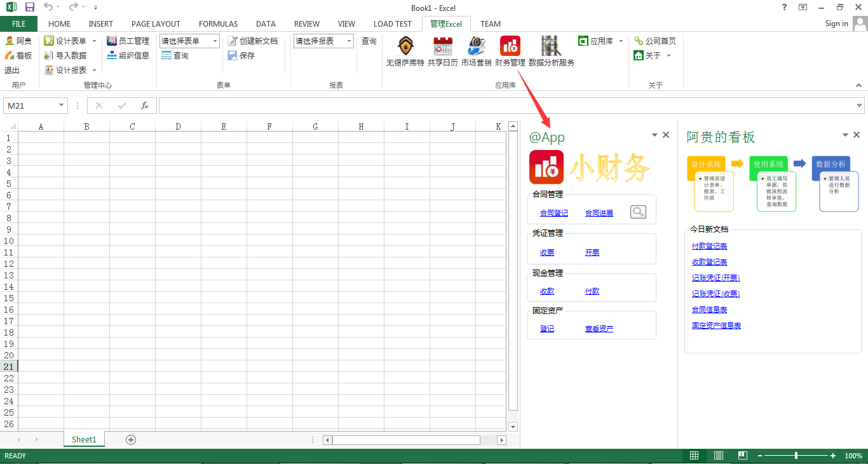Click the Insert Function fx icon
This screenshot has width=868, height=464.
pyautogui.click(x=145, y=106)
